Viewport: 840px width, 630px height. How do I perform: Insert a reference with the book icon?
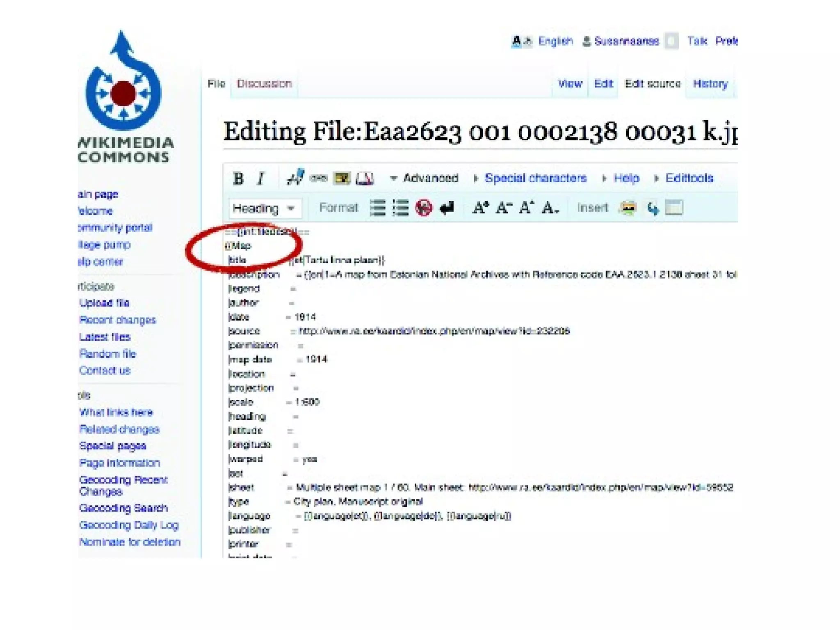click(x=365, y=178)
